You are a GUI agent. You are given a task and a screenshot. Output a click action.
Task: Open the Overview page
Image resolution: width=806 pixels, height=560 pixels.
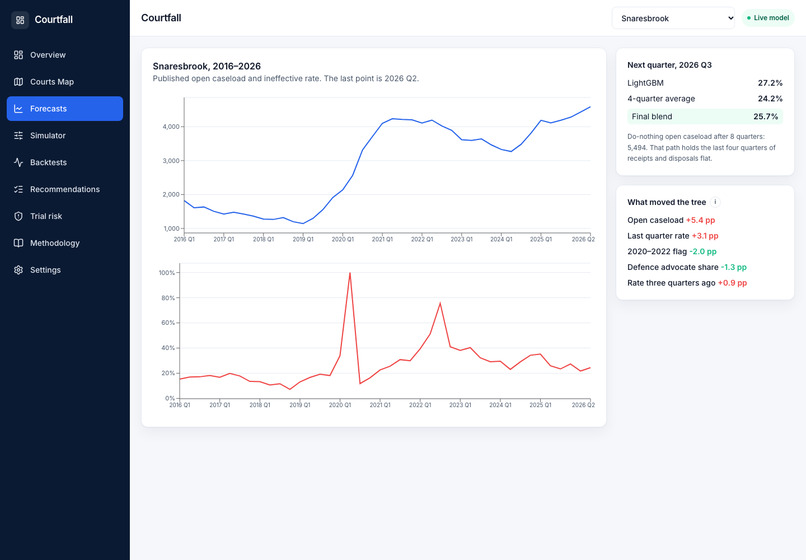click(65, 55)
